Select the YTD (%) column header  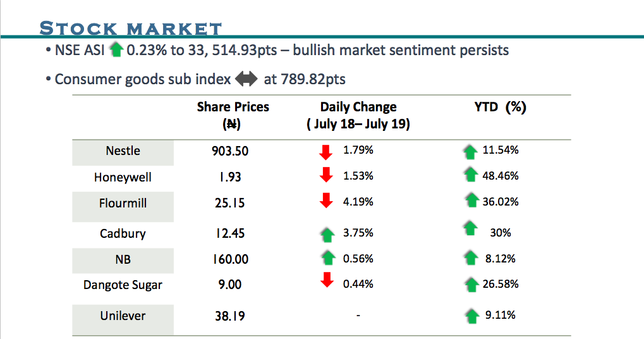pos(500,108)
